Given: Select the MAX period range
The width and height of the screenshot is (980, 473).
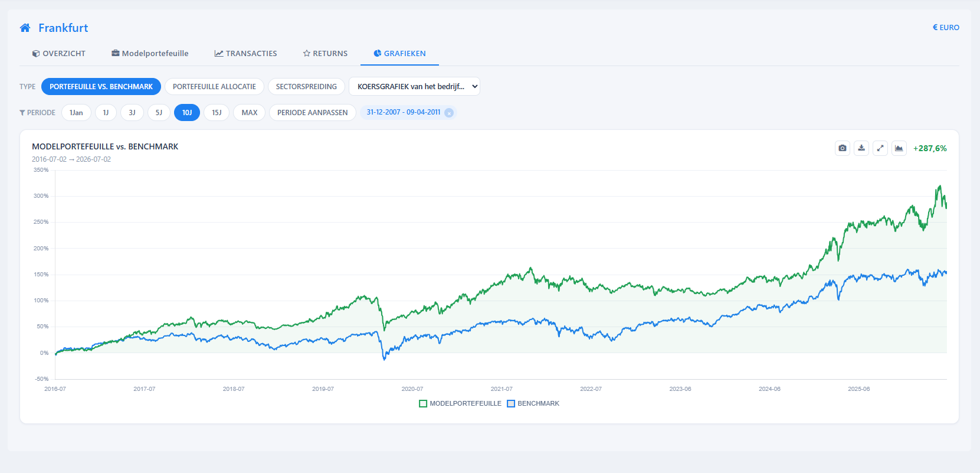Looking at the screenshot, I should (250, 113).
